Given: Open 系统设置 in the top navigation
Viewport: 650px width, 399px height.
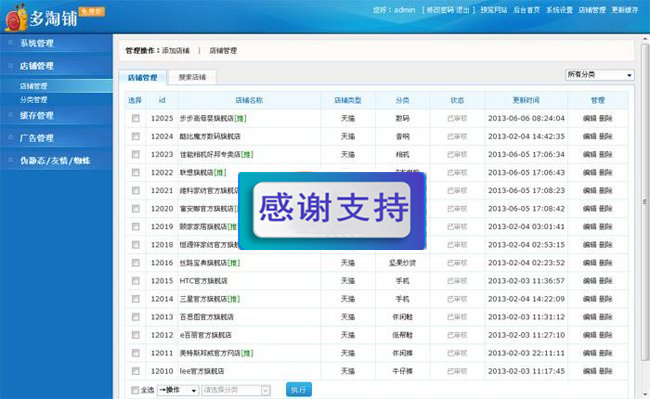Looking at the screenshot, I should 559,10.
